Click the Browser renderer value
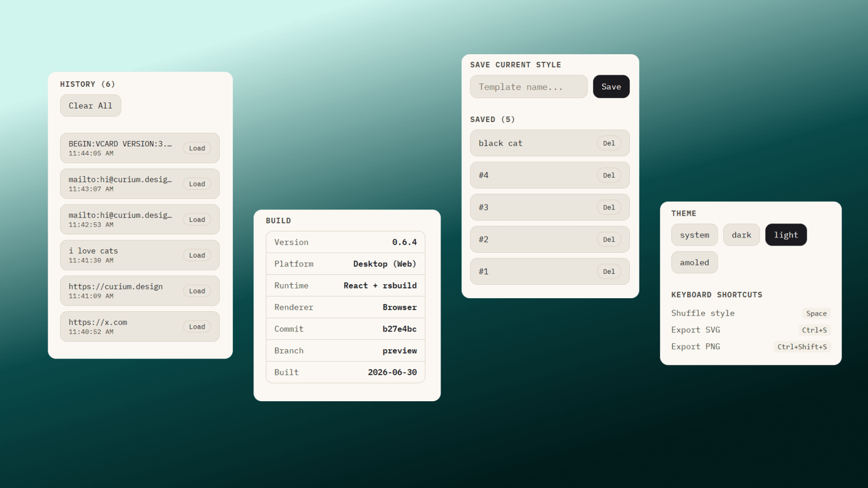 tap(400, 307)
